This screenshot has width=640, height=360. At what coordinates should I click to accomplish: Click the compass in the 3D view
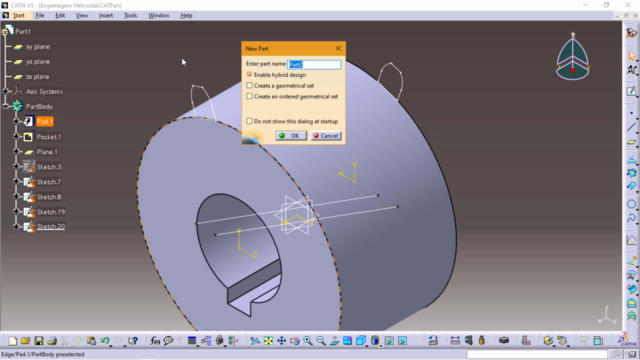point(573,57)
